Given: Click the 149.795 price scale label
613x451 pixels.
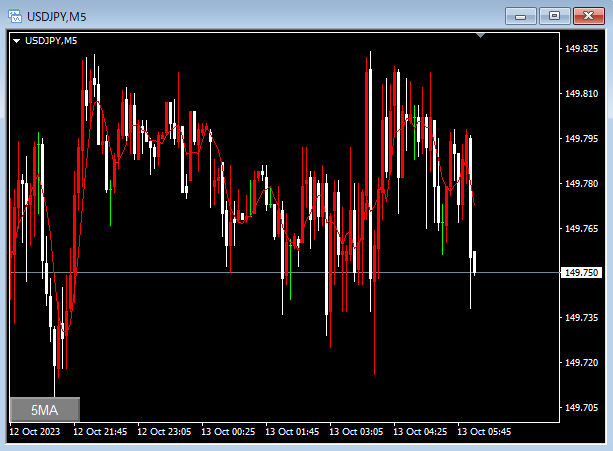Looking at the screenshot, I should click(x=581, y=138).
